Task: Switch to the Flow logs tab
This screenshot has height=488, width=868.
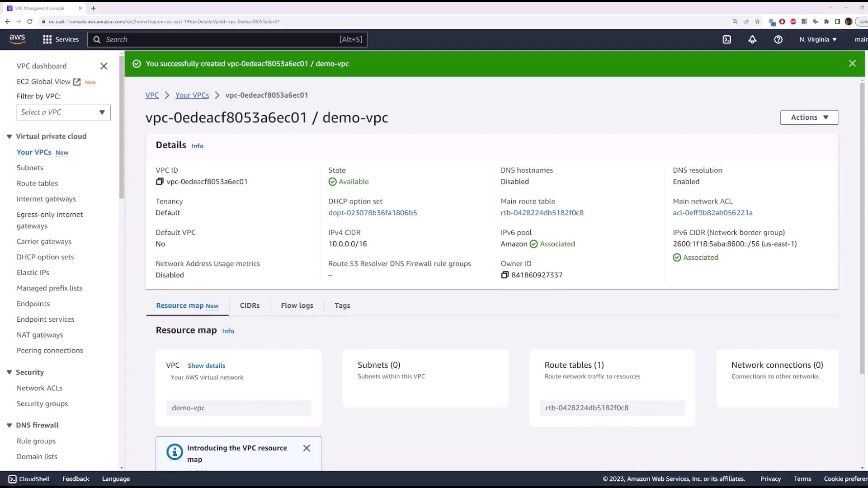Action: click(x=297, y=306)
